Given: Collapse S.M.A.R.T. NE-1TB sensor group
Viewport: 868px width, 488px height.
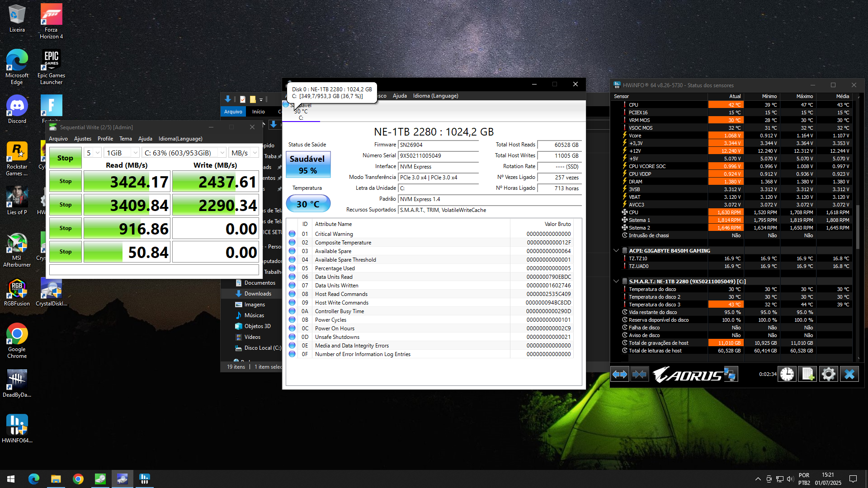Looking at the screenshot, I should tap(616, 281).
